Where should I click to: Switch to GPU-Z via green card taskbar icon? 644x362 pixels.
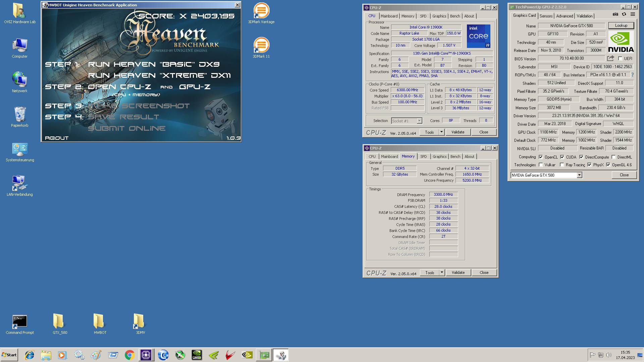264,355
